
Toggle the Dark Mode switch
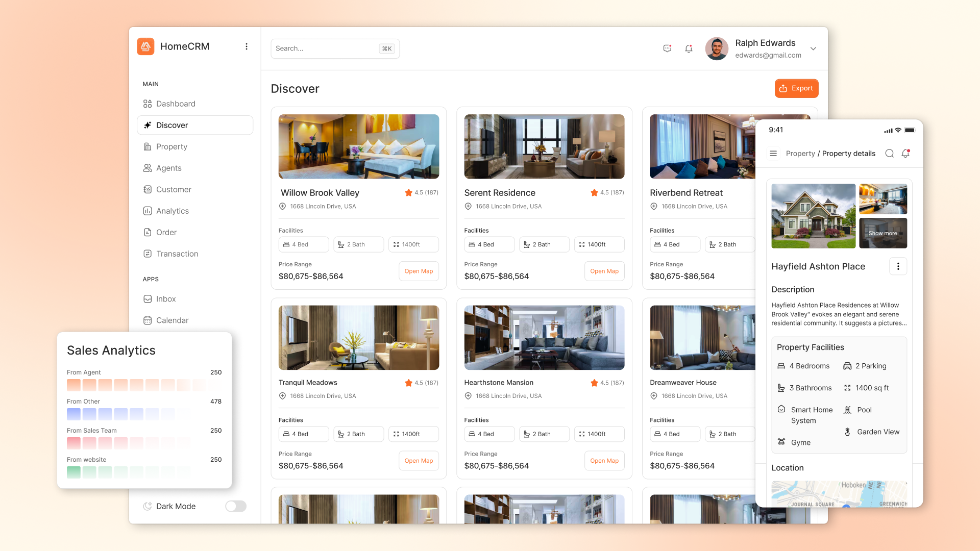tap(236, 506)
